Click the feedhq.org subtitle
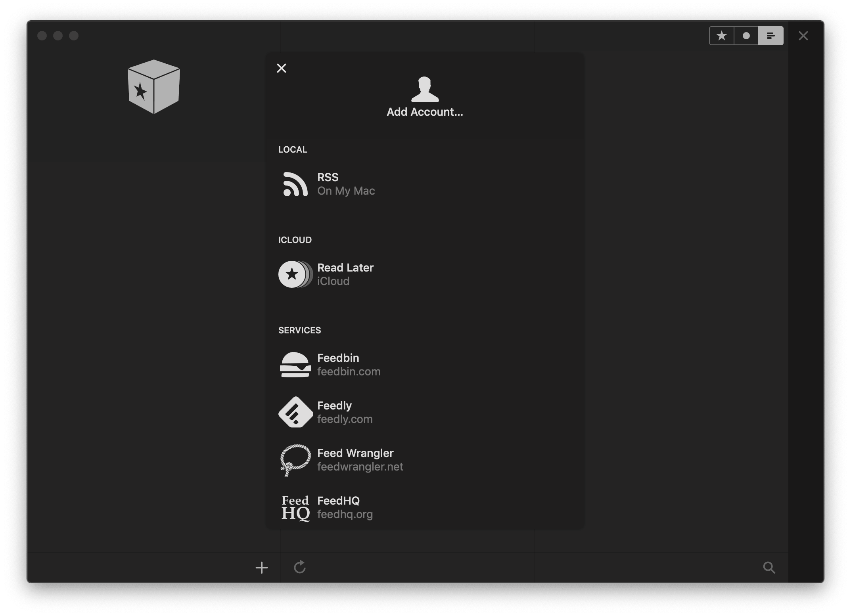This screenshot has width=851, height=616. coord(345,514)
